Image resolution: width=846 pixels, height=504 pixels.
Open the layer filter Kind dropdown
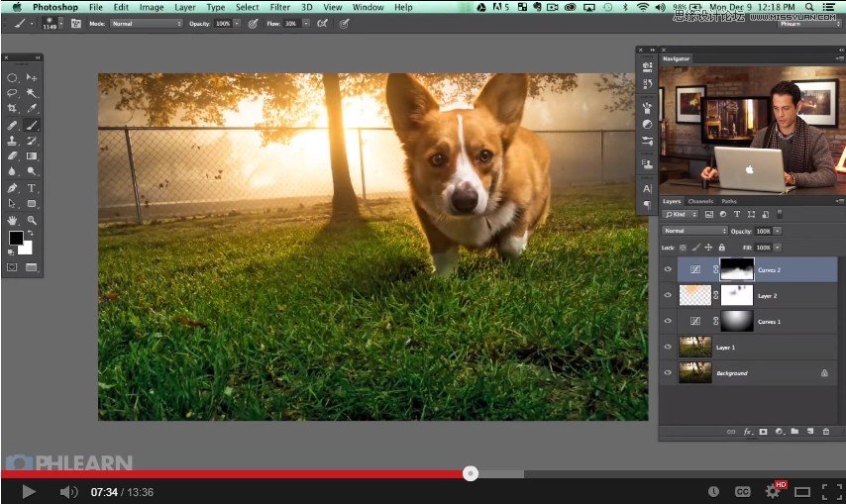[681, 214]
